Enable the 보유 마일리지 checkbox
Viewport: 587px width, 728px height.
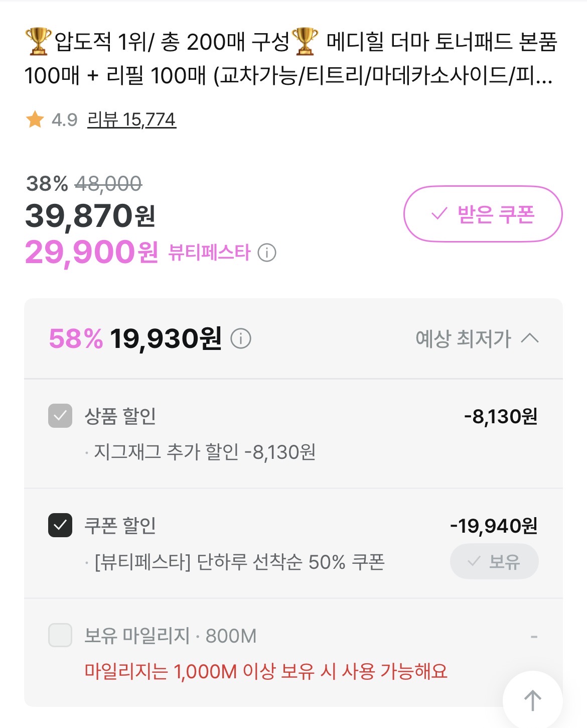(x=60, y=635)
